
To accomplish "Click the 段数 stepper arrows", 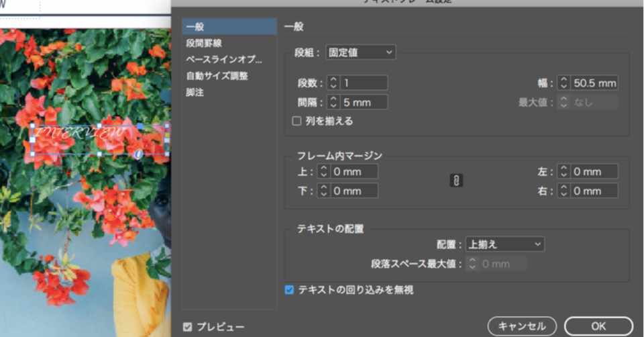I will [x=333, y=83].
